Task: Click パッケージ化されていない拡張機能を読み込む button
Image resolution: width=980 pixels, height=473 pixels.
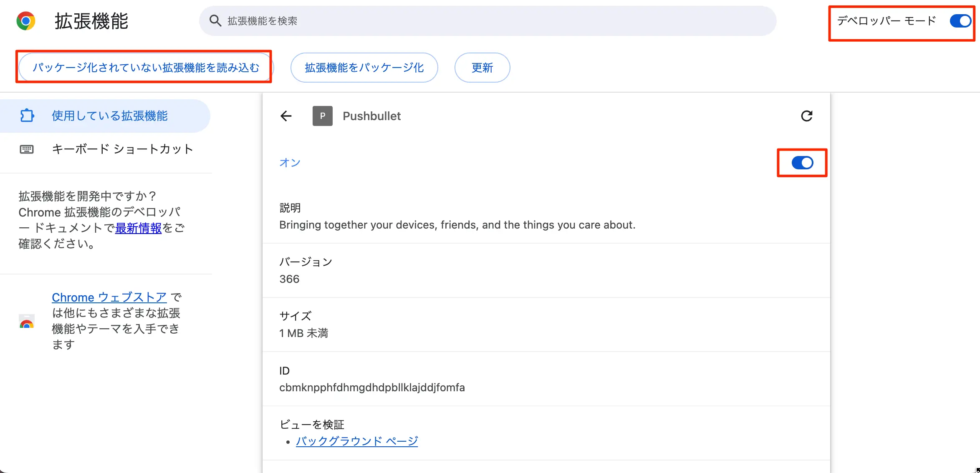Action: point(146,68)
